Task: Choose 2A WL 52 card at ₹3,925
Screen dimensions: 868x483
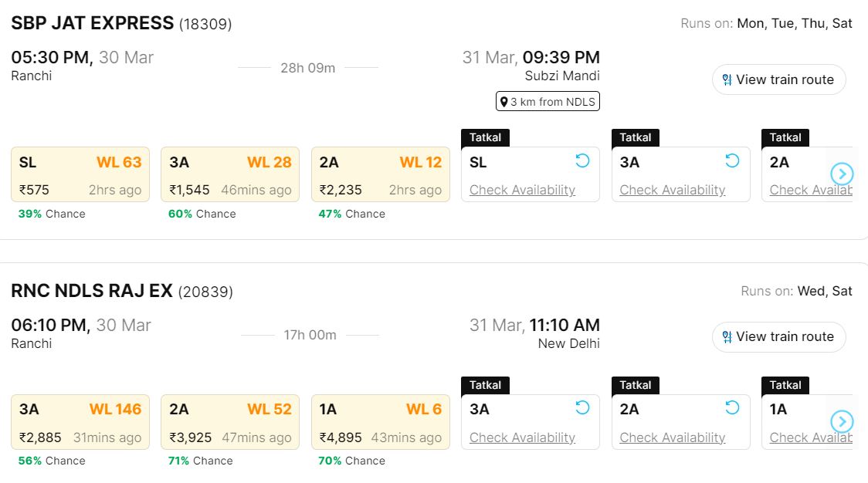Action: click(230, 422)
